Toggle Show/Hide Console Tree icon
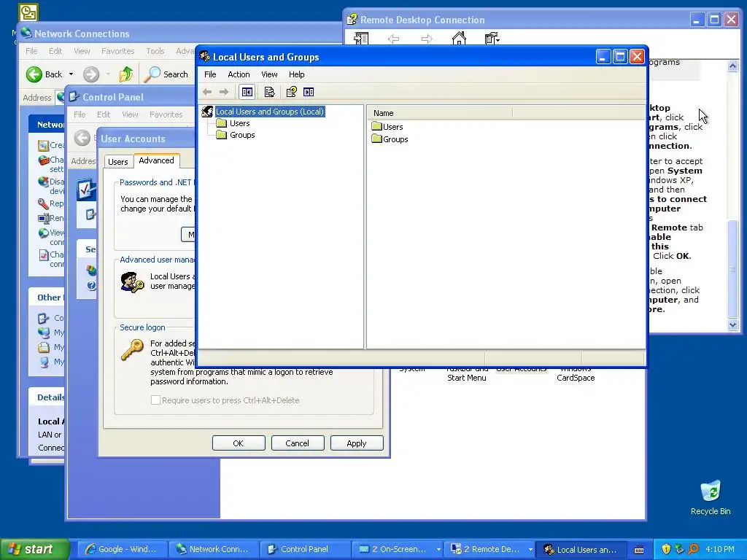This screenshot has width=747, height=560. (x=247, y=92)
